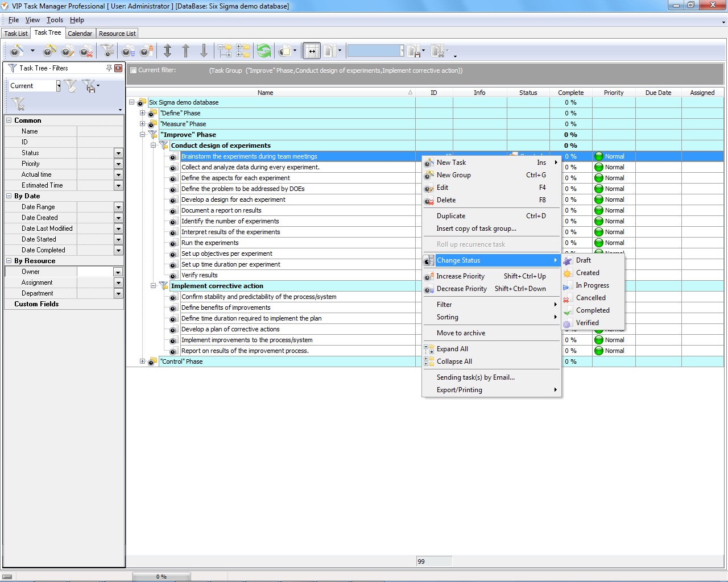Toggle the Current filter checkbox

133,70
